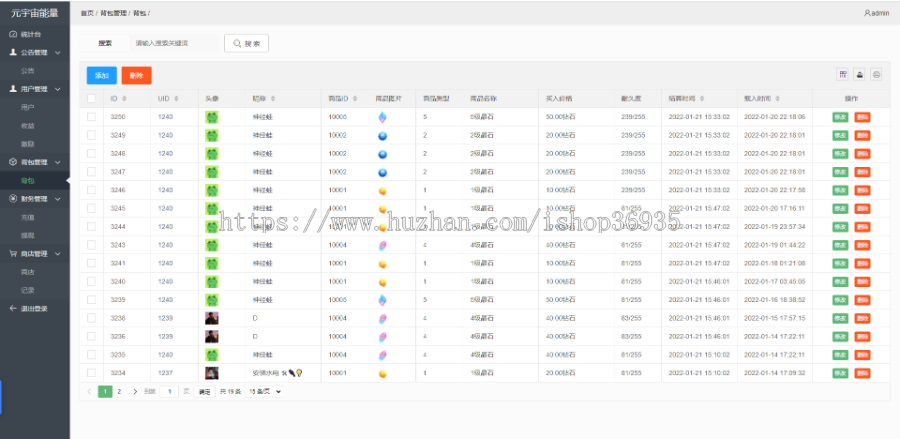
Task: Check the checkbox for row ID 3250
Action: click(x=91, y=117)
